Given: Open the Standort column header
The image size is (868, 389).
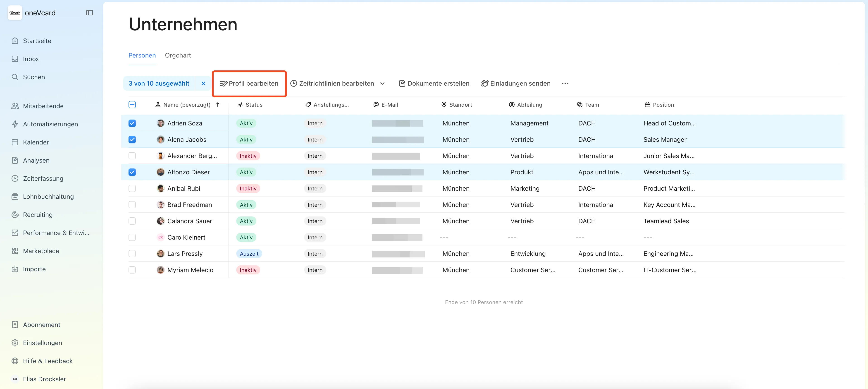Looking at the screenshot, I should [457, 105].
